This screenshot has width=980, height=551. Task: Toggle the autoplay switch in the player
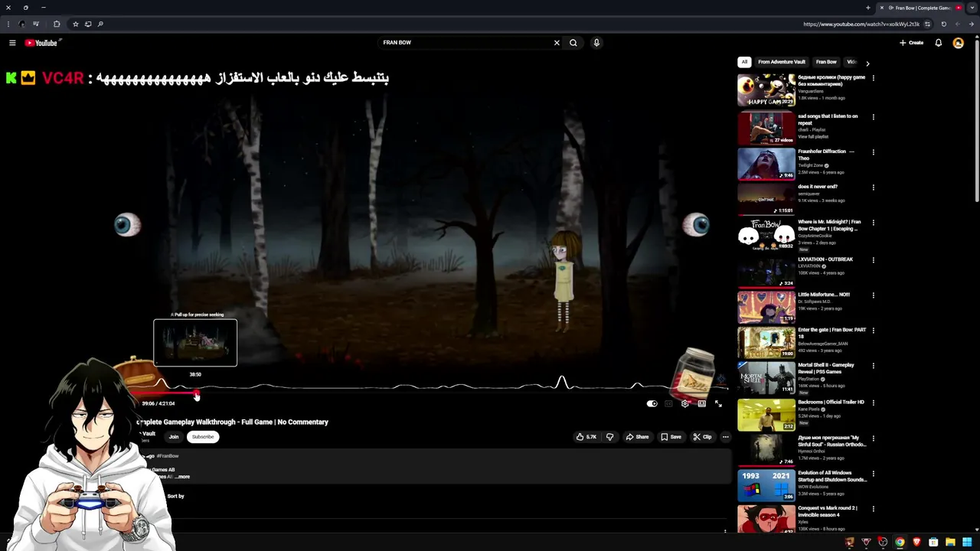pos(652,404)
